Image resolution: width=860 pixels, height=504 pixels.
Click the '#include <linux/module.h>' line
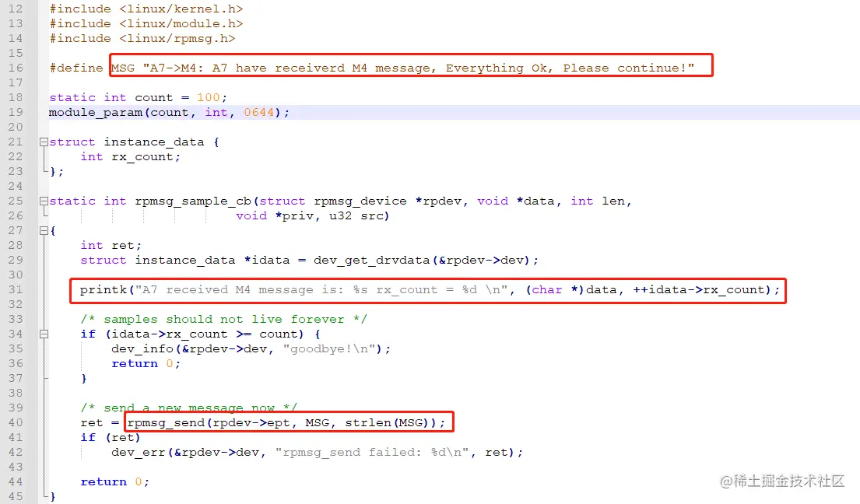pos(146,24)
